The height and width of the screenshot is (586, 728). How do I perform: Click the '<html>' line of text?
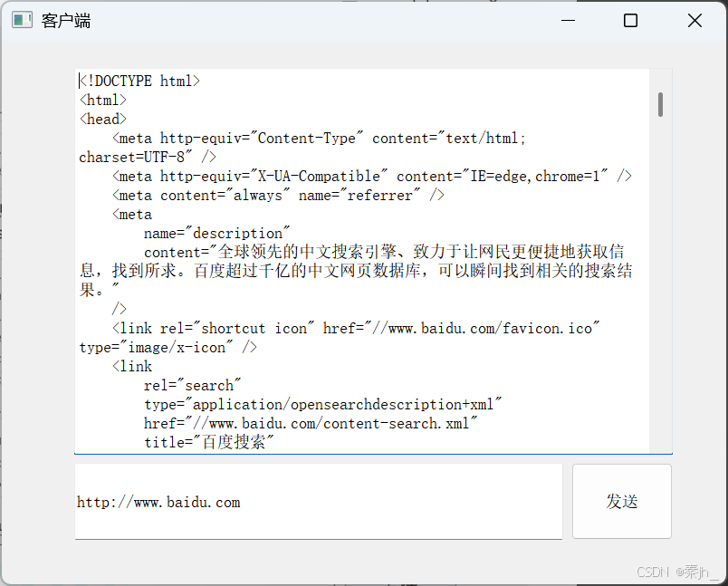(103, 101)
